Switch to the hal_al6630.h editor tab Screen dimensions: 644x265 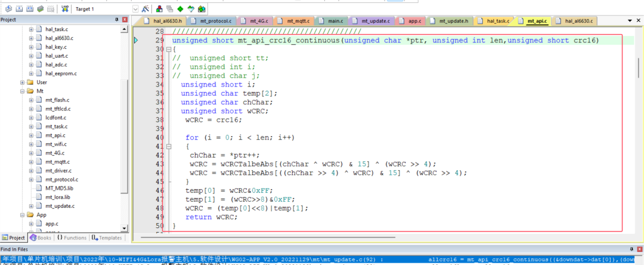coord(163,20)
